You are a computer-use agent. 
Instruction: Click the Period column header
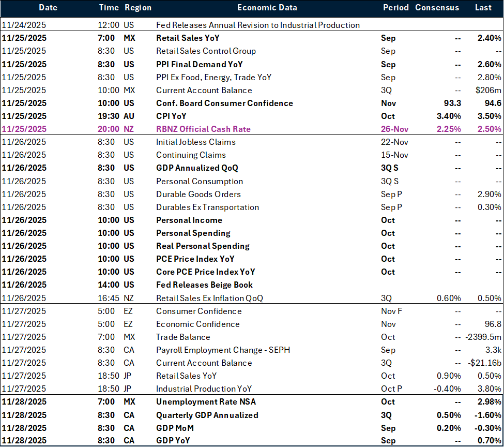tap(395, 8)
